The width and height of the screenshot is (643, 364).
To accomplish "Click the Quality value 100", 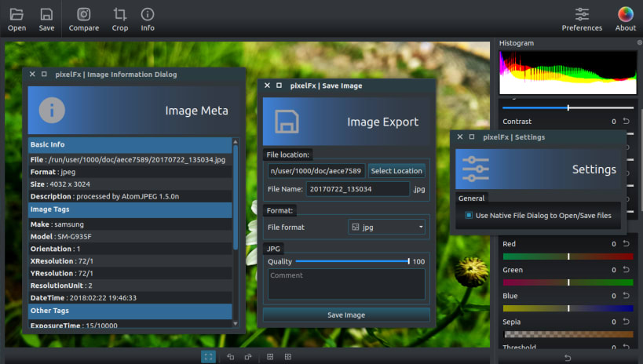I will pos(418,261).
